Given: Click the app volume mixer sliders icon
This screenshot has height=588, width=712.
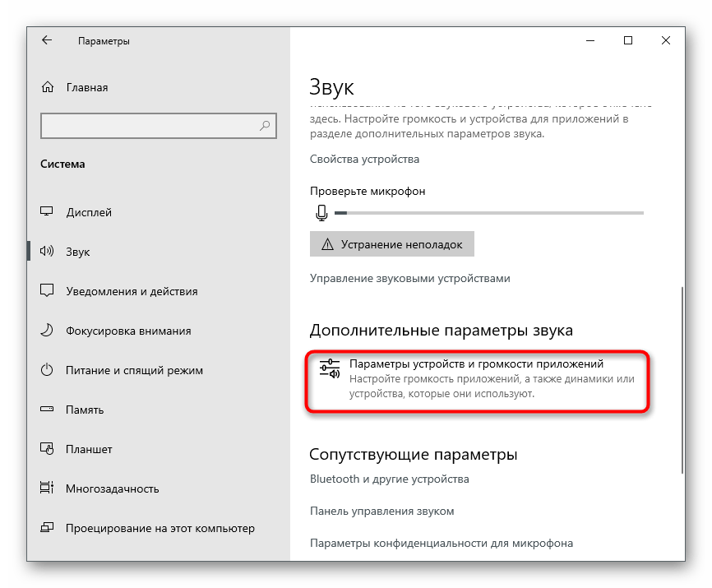Looking at the screenshot, I should pyautogui.click(x=330, y=368).
